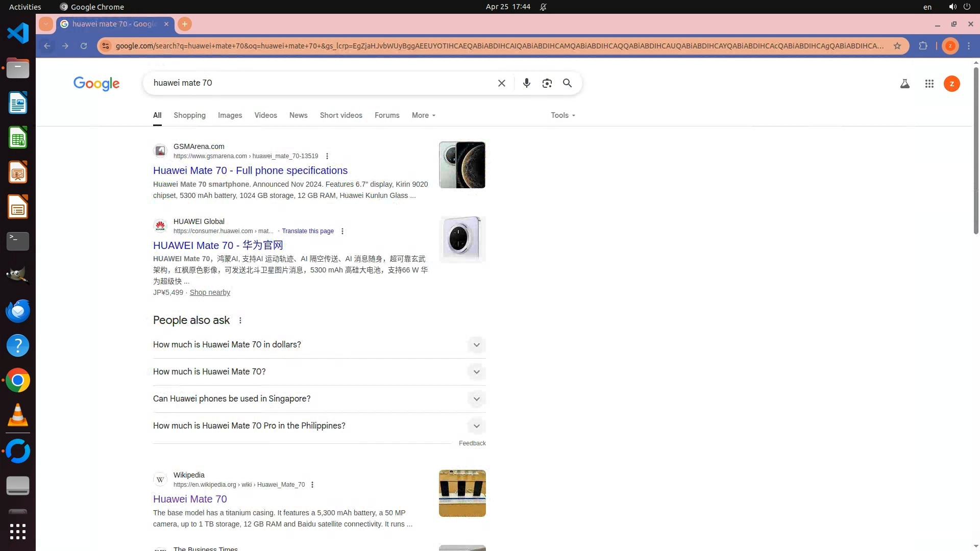This screenshot has height=551, width=980.
Task: Open Thunderbird mail from the dock
Action: coord(18,311)
